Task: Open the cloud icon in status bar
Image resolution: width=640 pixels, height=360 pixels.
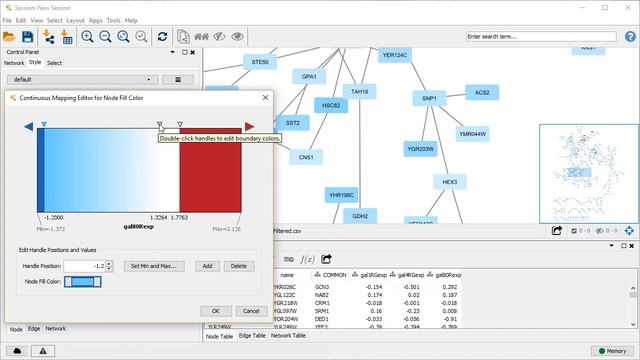Action: 17,351
